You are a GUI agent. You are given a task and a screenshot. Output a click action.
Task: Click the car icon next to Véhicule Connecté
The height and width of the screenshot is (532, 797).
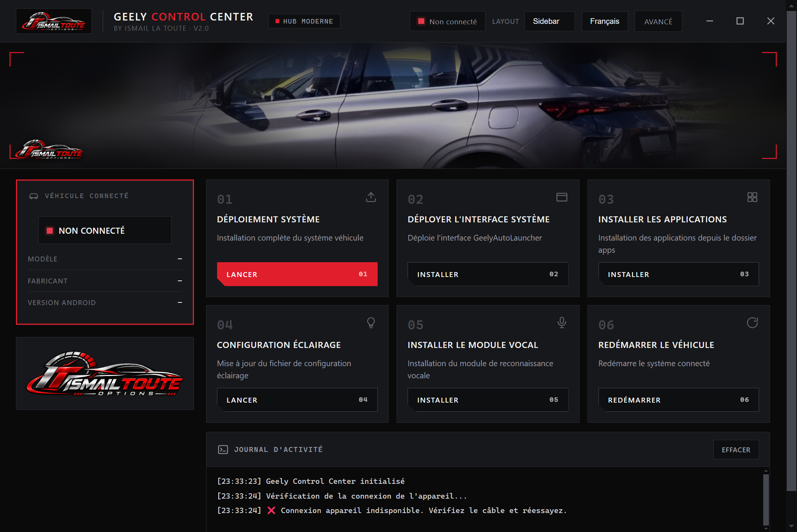[x=34, y=196]
